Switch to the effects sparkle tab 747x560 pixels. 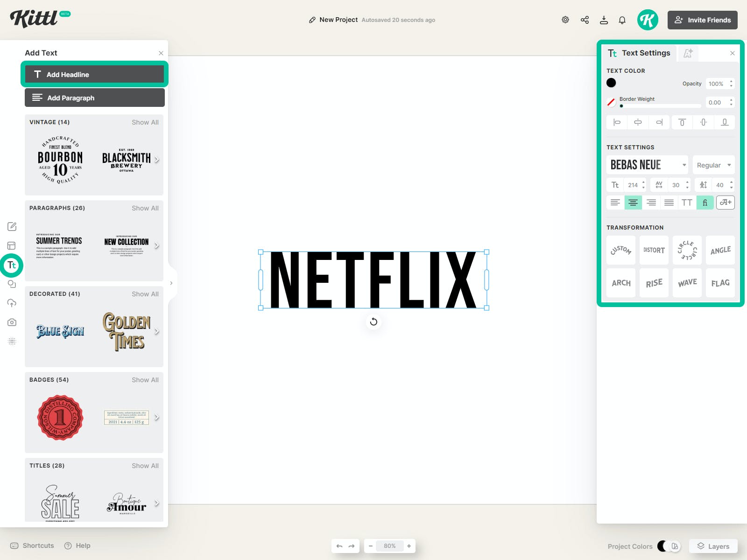[688, 53]
